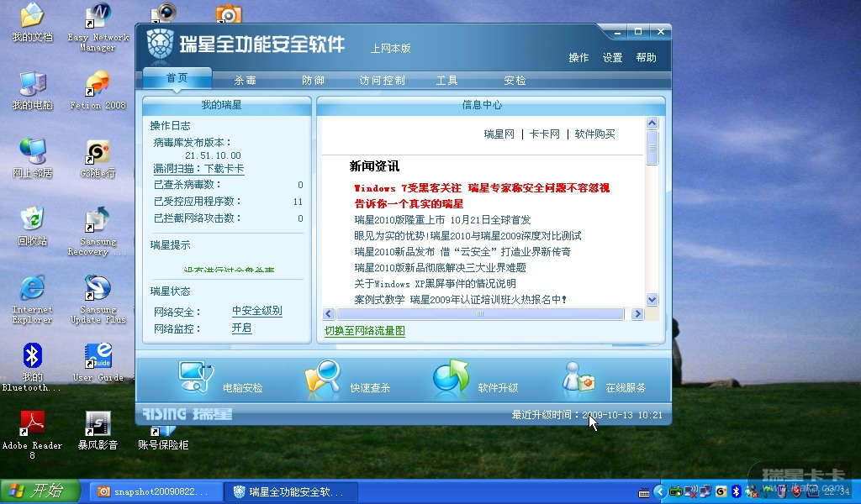Open 网上邻居 desktop icon

point(32,159)
